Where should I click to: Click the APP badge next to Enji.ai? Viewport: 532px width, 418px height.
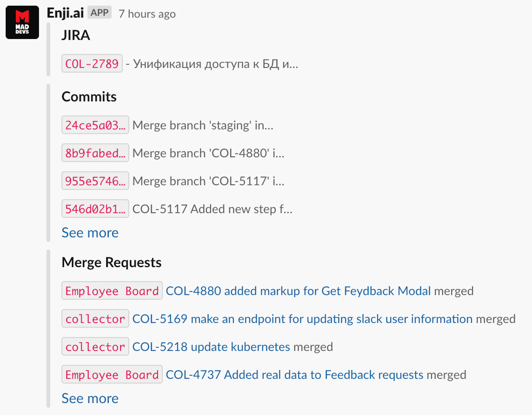click(100, 13)
